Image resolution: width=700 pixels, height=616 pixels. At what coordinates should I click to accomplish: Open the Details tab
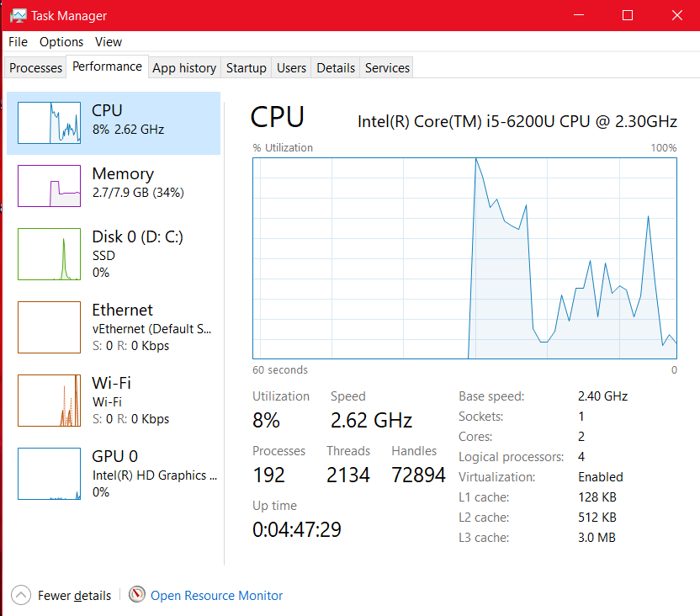pyautogui.click(x=335, y=68)
